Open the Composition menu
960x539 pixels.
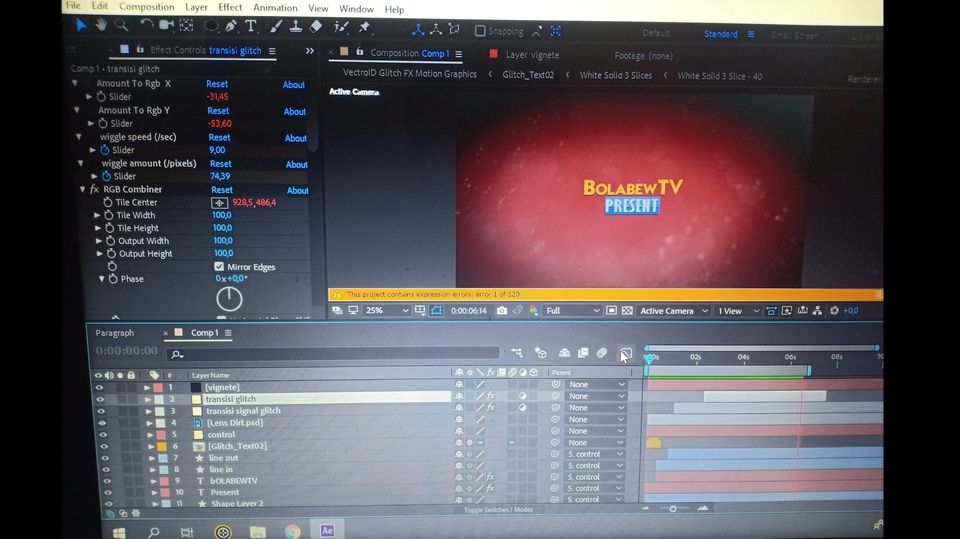[x=146, y=7]
